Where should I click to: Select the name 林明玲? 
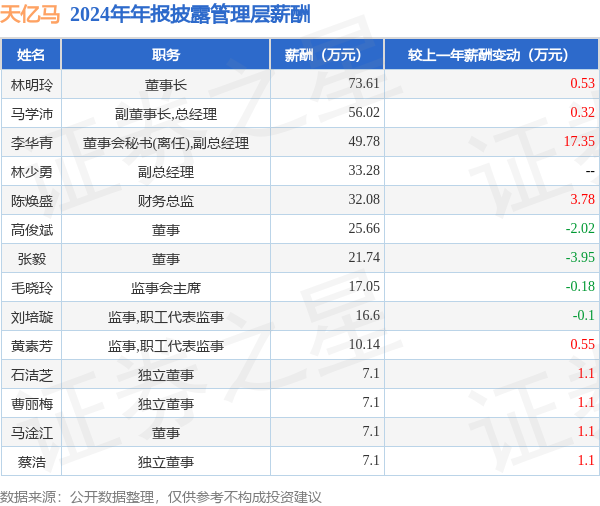click(x=32, y=85)
